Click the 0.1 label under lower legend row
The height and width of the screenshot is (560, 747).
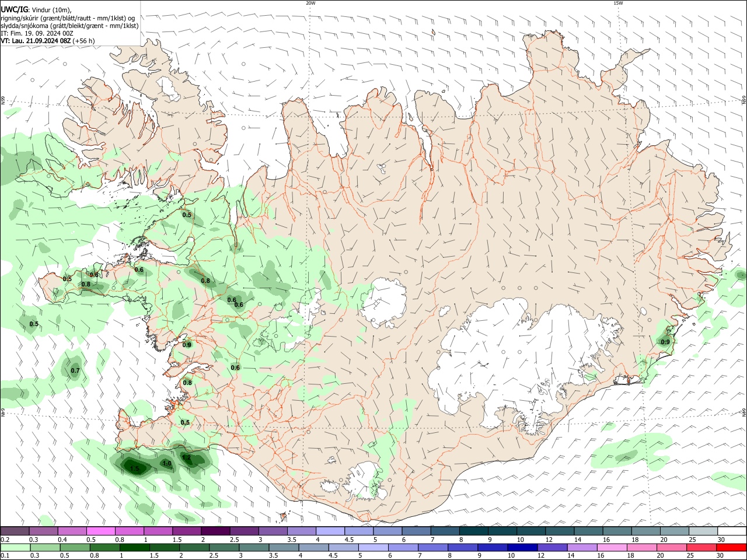pyautogui.click(x=5, y=555)
